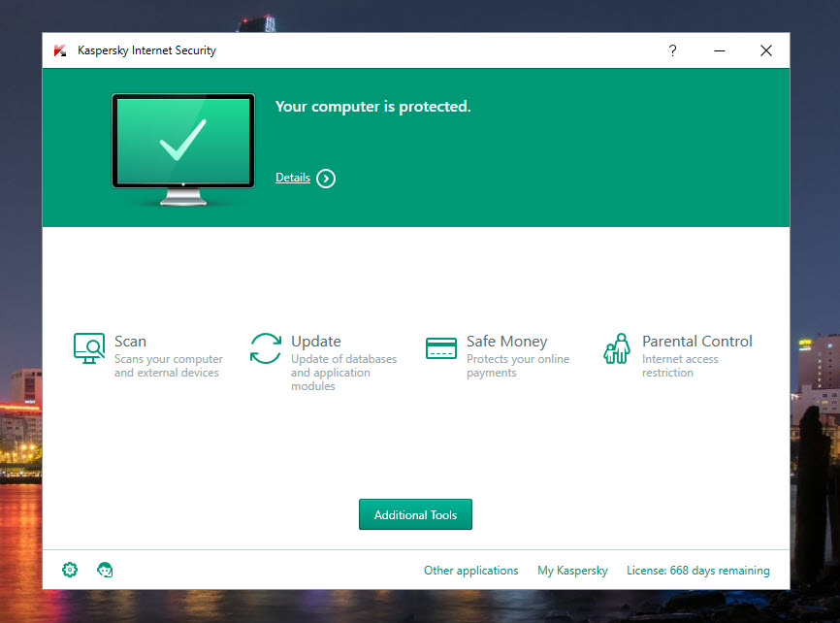
Task: Open Other applications
Action: coord(471,571)
